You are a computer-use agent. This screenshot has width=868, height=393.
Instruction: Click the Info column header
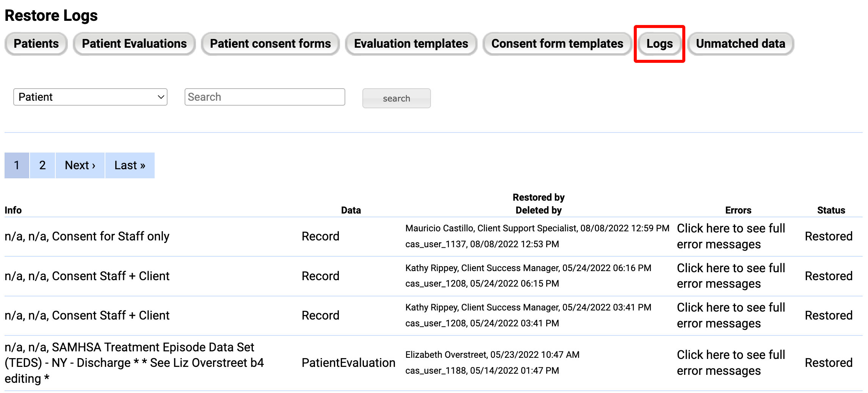13,210
